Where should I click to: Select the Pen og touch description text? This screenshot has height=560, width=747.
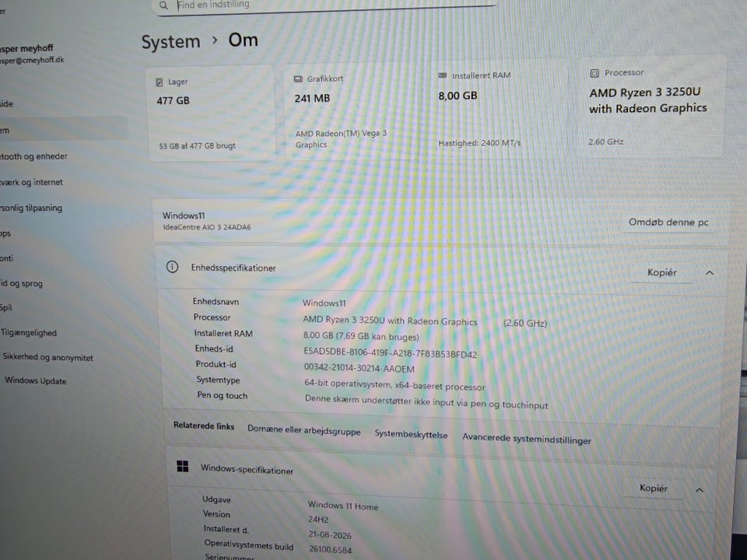tap(426, 402)
